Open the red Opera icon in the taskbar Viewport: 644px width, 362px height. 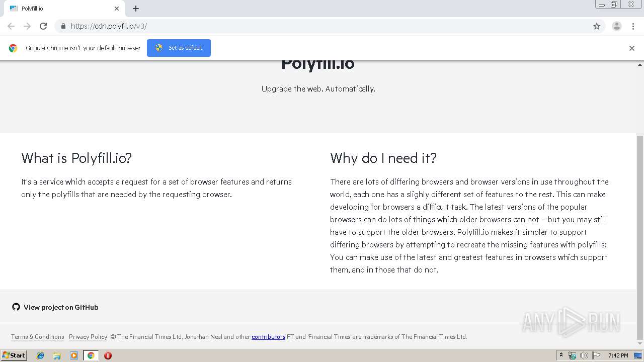tap(108, 355)
